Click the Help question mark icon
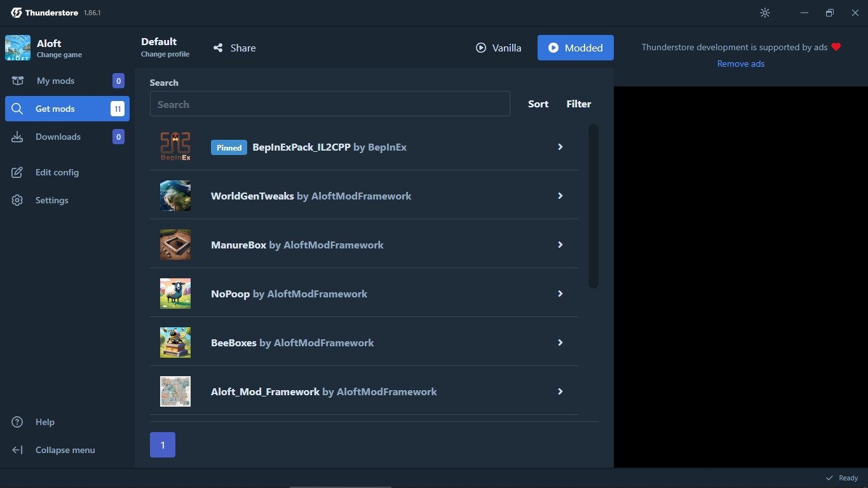868x488 pixels. click(17, 422)
